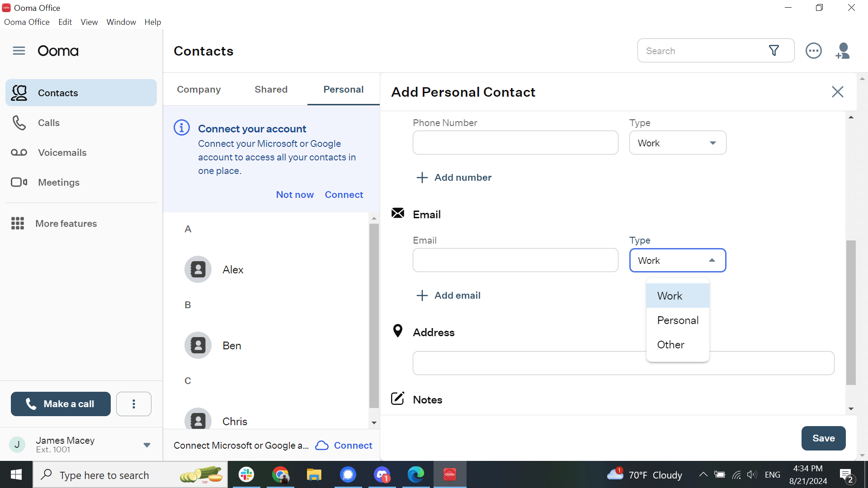Click Not now to dismiss banner

click(294, 194)
